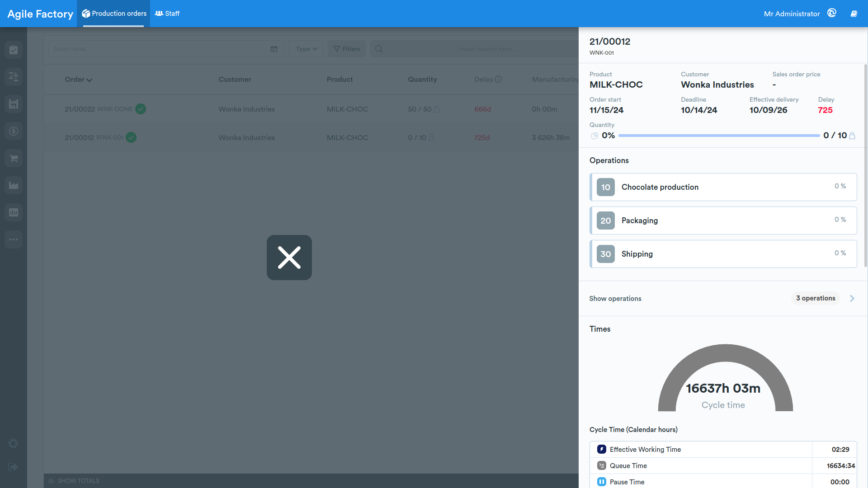The image size is (868, 488).
Task: Click the Effective Working Time row
Action: [x=723, y=450]
